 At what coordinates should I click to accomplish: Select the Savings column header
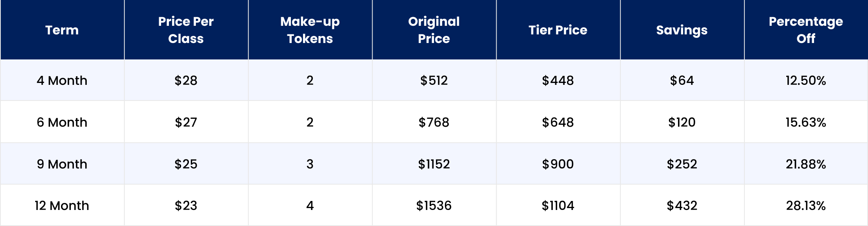[682, 30]
